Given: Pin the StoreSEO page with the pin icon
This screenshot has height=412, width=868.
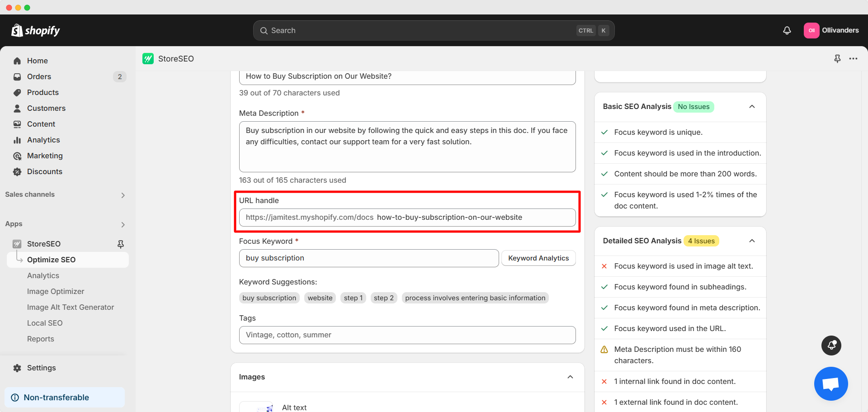Looking at the screenshot, I should point(837,59).
